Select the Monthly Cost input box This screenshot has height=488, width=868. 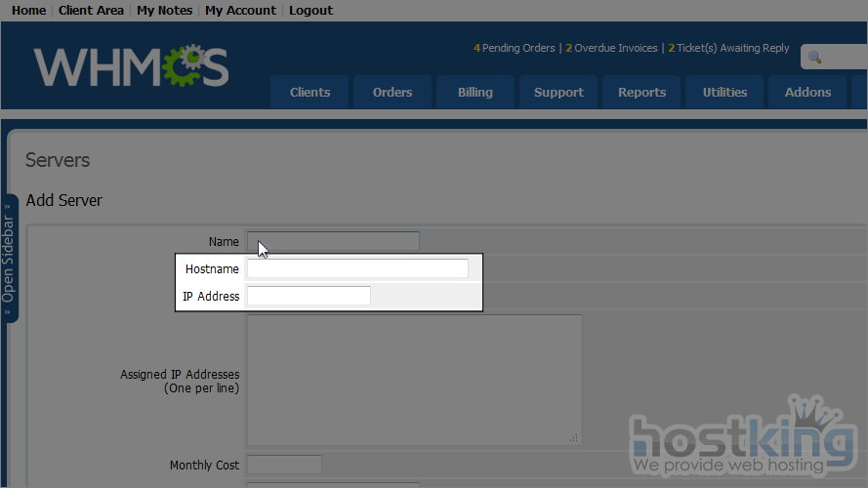(x=284, y=466)
